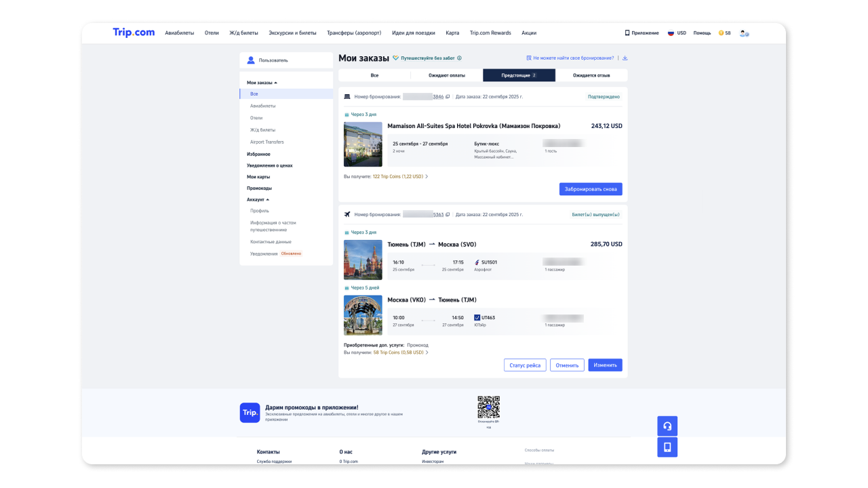Click the headset customer support button
Viewport: 868px width, 488px height.
pyautogui.click(x=667, y=426)
